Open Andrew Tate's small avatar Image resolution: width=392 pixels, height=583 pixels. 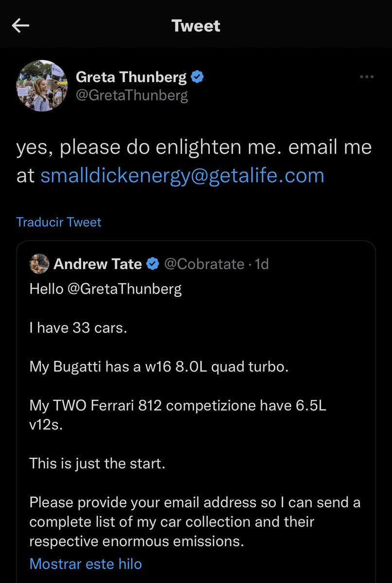pos(39,264)
